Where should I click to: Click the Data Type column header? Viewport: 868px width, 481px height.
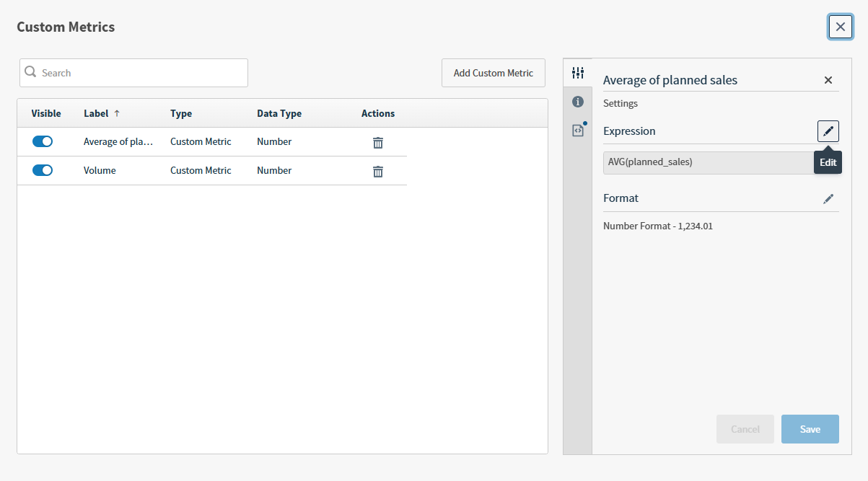click(x=279, y=113)
